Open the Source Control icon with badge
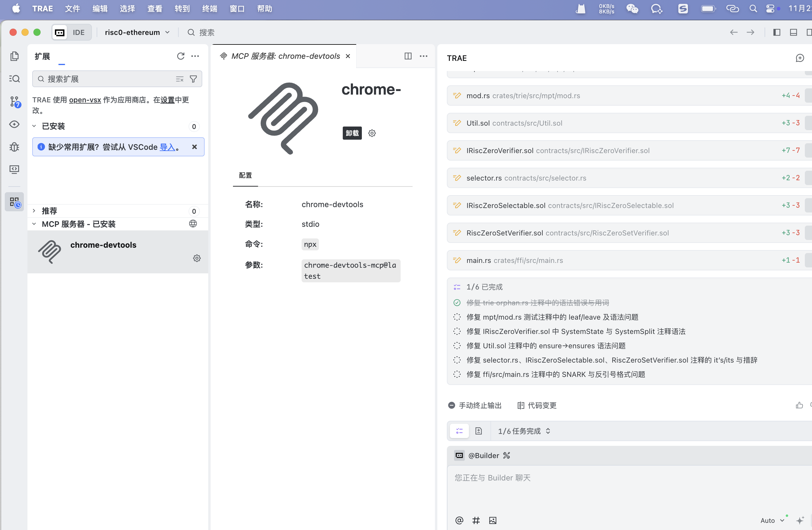The width and height of the screenshot is (812, 530). pos(14,101)
